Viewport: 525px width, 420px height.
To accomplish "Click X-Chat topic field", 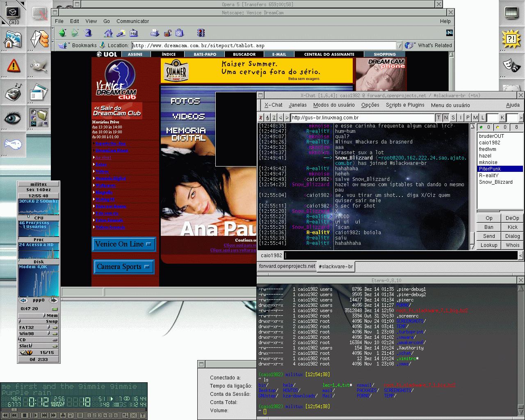I will coord(362,118).
